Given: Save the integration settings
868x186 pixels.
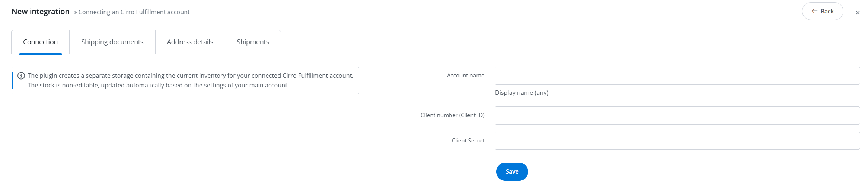Looking at the screenshot, I should 512,171.
